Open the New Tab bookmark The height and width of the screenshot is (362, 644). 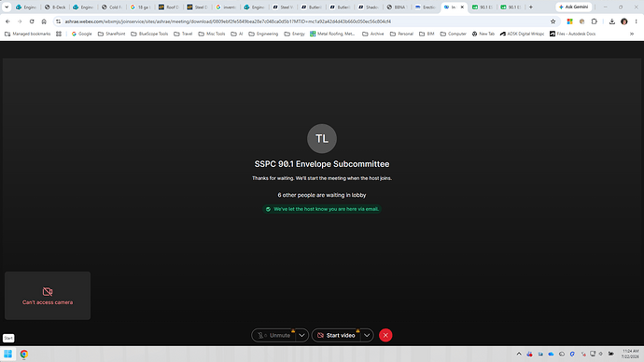point(483,34)
